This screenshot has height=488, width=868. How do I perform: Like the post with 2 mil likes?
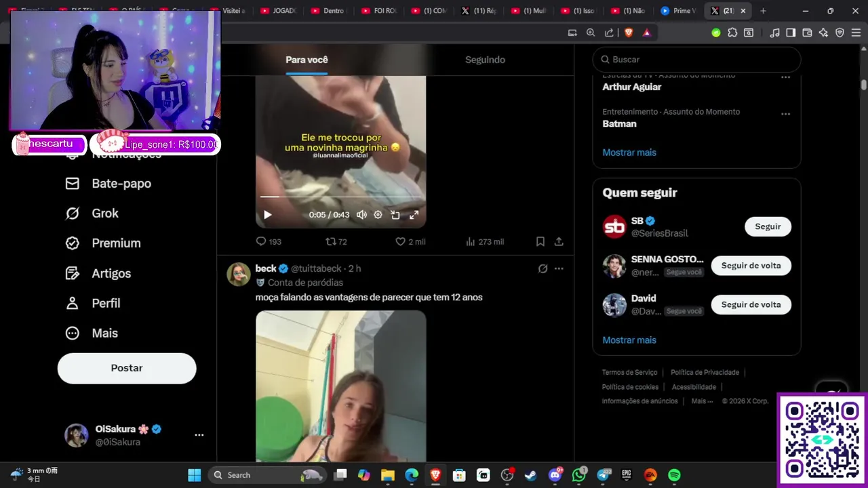pos(410,241)
